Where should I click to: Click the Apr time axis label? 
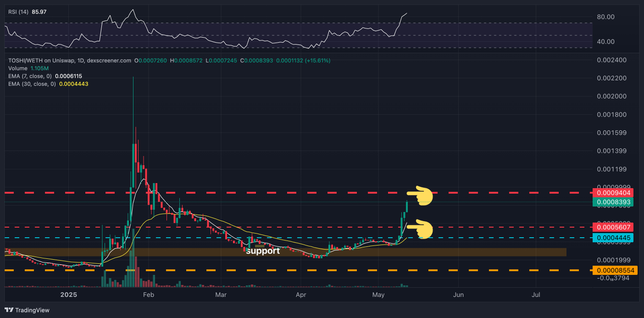(x=301, y=295)
